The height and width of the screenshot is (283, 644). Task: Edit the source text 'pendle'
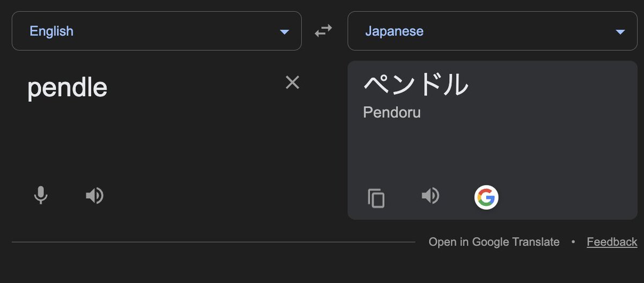(x=68, y=88)
